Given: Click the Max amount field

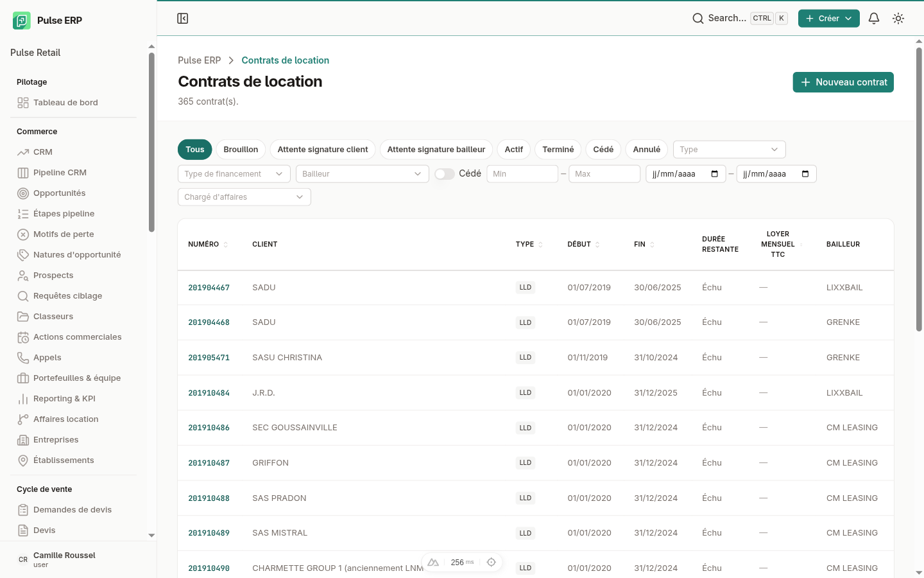Looking at the screenshot, I should coord(604,174).
